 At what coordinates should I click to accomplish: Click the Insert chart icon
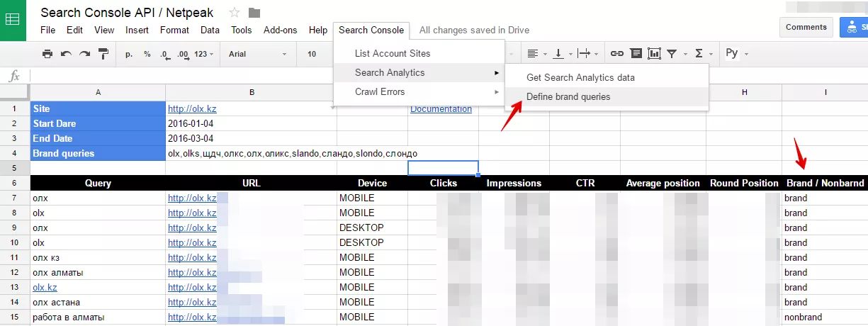[654, 54]
